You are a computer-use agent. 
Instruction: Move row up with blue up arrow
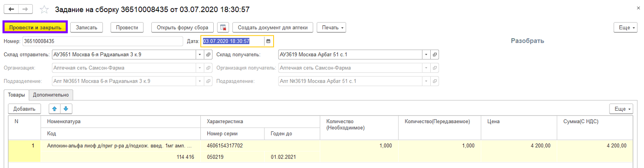54,109
